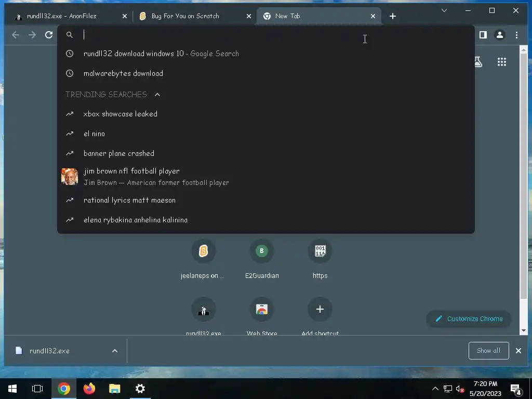
Task: Select trending search el nino
Action: tap(265, 134)
